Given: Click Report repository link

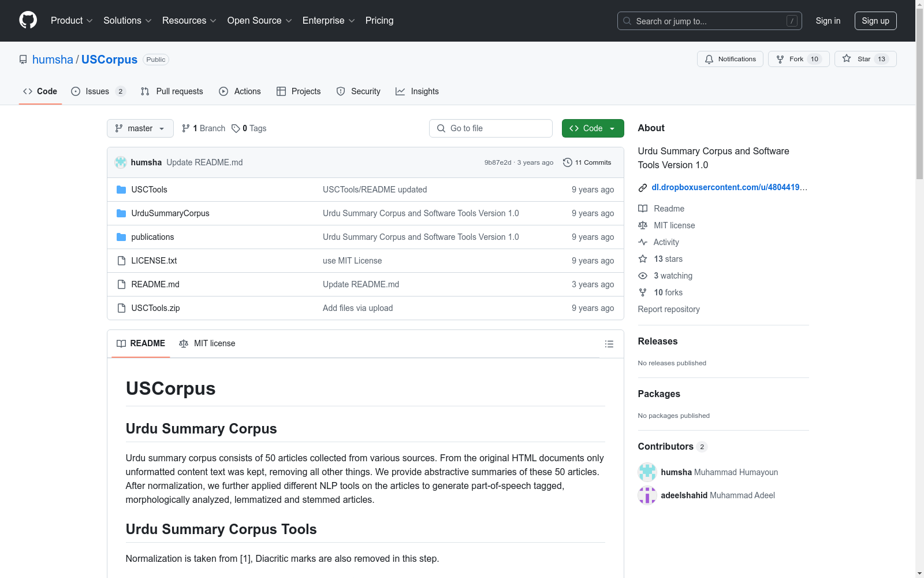Looking at the screenshot, I should pyautogui.click(x=669, y=309).
